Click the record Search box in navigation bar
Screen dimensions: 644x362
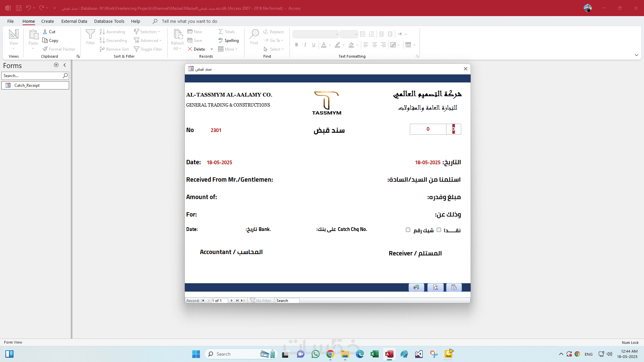[287, 301]
